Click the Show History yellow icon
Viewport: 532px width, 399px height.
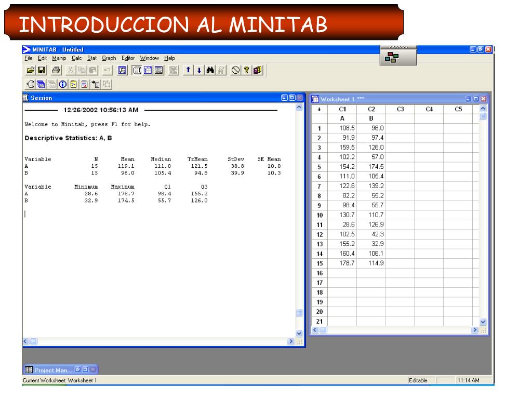pyautogui.click(x=73, y=84)
